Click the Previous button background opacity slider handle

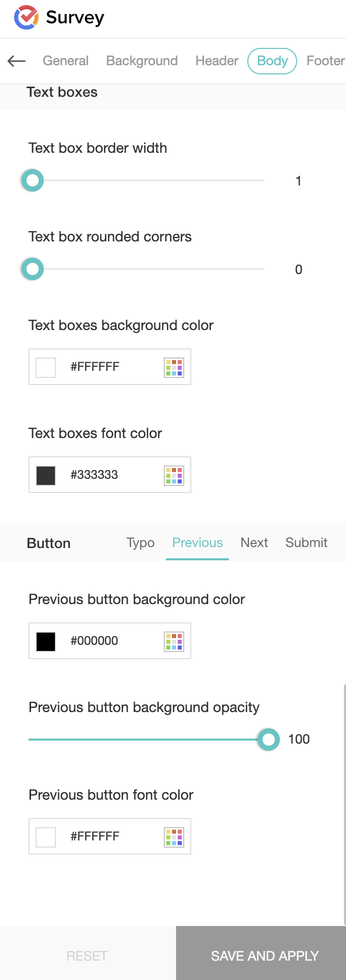(268, 740)
